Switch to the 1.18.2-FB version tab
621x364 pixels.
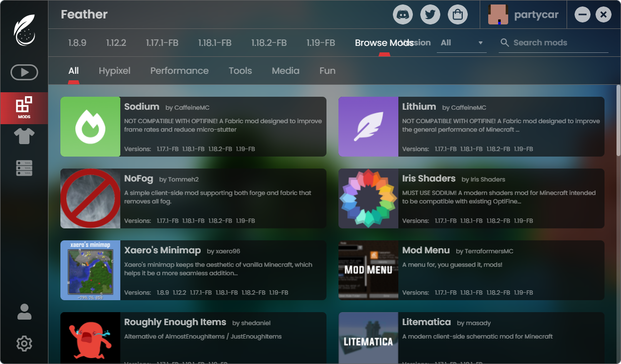[269, 43]
